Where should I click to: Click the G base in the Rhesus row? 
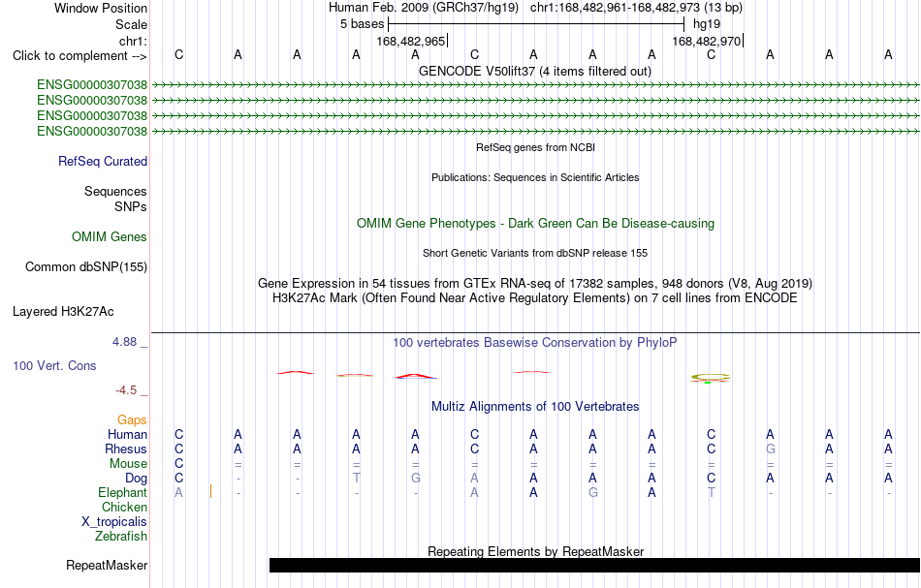pos(770,449)
